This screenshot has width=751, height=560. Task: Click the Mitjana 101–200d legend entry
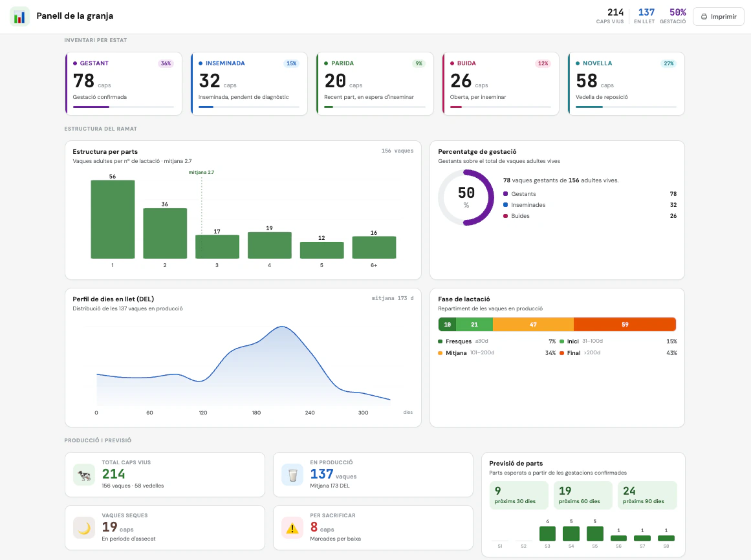point(497,353)
